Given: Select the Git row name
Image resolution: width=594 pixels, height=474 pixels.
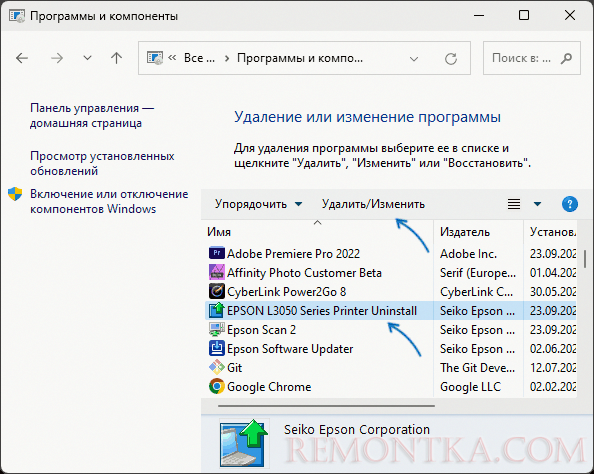Looking at the screenshot, I should (234, 368).
